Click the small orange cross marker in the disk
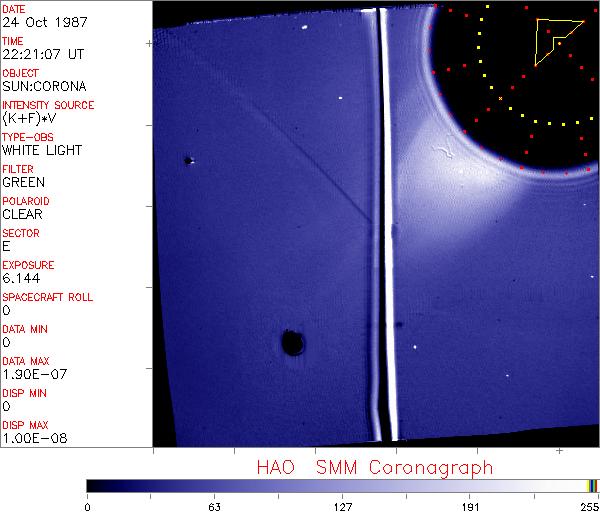 point(500,98)
